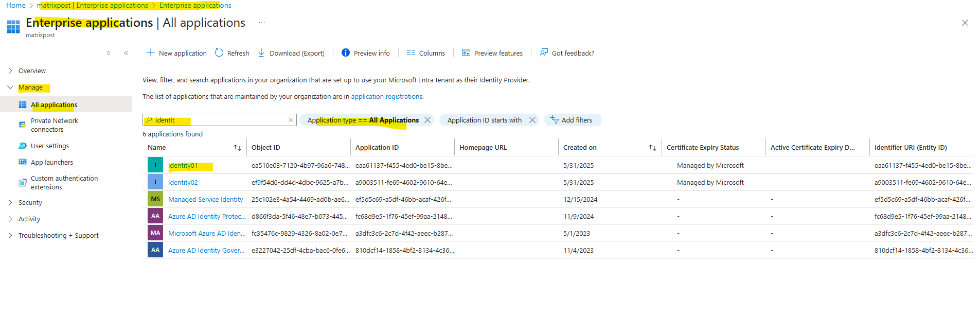Click the Identity02 blue avatar icon
This screenshot has height=333, width=980.
point(155,182)
